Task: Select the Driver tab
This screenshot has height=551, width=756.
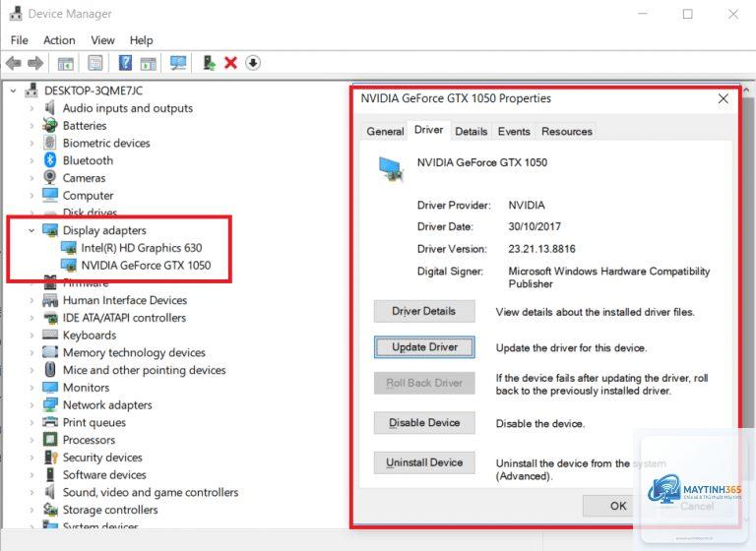Action: (428, 130)
